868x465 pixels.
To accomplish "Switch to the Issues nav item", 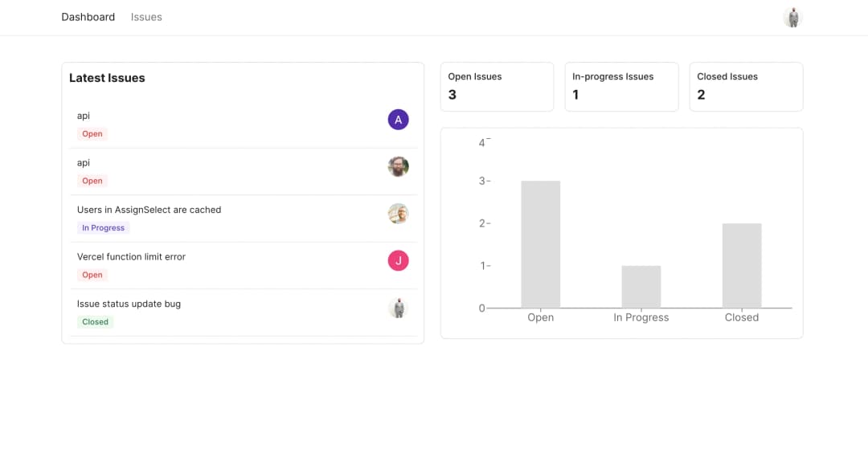I will 146,17.
